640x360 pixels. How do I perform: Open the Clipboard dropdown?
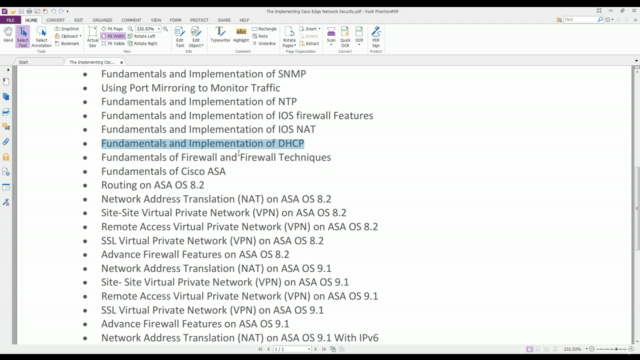(x=68, y=36)
